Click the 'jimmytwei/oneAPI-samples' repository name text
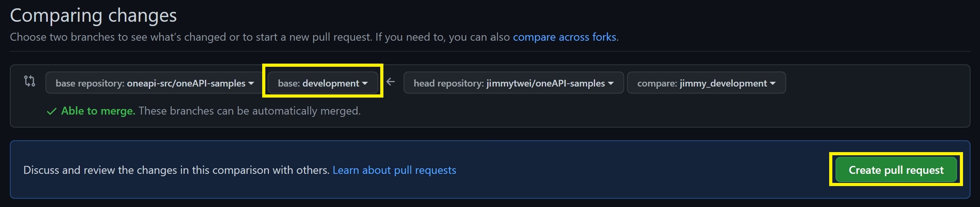Viewport: 980px width, 207px height. click(546, 83)
